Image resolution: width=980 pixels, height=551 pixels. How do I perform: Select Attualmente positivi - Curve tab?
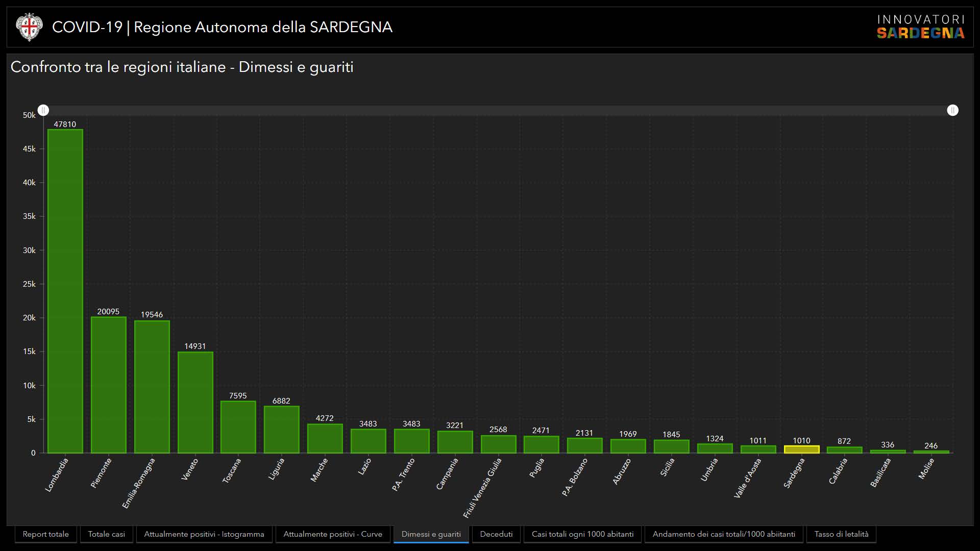tap(333, 534)
